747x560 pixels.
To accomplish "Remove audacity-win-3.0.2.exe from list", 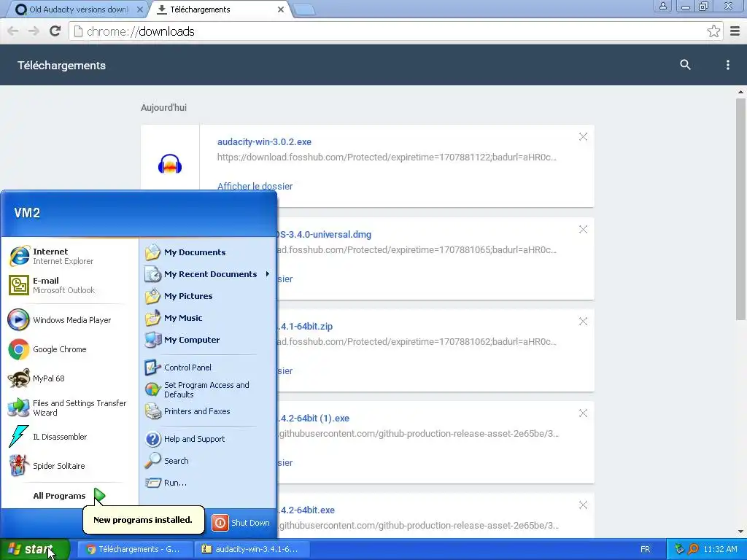I will pos(583,137).
